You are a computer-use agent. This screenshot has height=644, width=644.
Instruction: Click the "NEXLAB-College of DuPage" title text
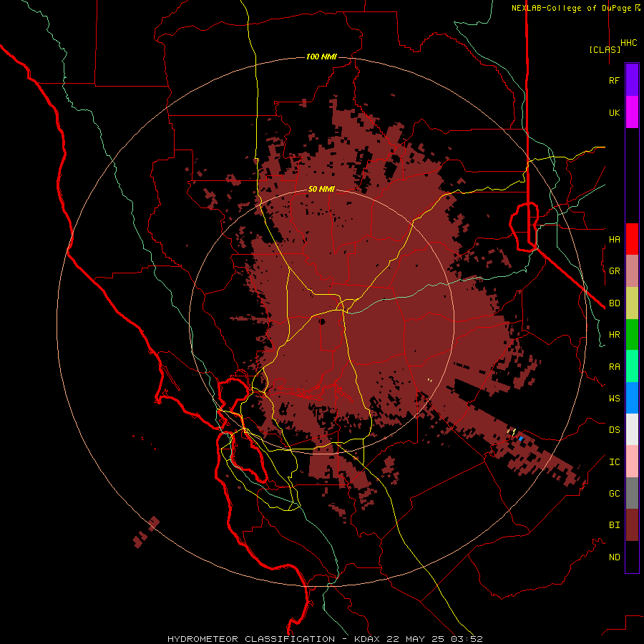click(x=571, y=8)
